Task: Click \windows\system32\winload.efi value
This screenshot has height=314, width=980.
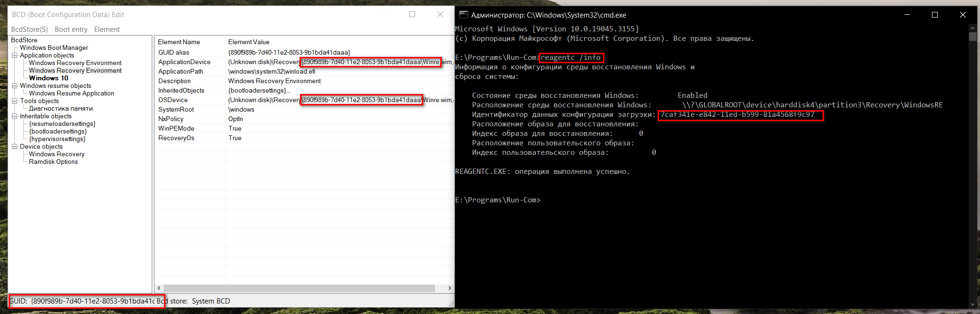Action: 272,71
